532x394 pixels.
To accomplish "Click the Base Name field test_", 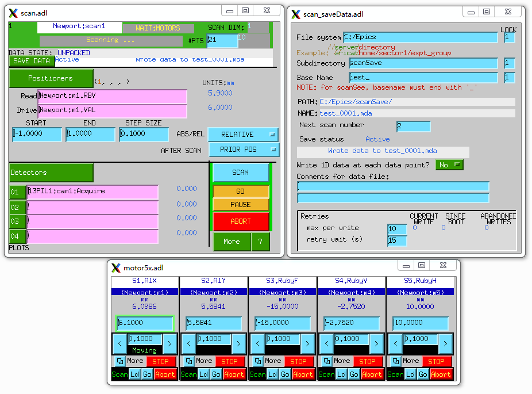I will [x=423, y=78].
